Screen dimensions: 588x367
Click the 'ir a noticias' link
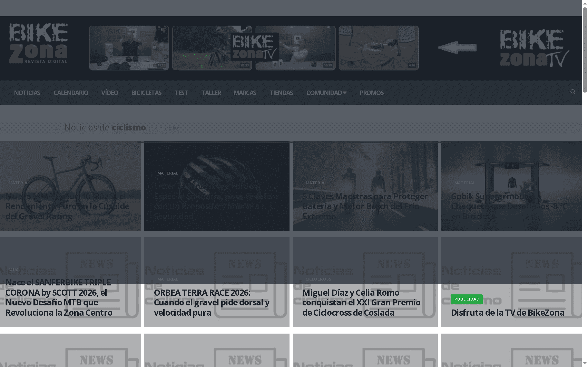pos(164,128)
